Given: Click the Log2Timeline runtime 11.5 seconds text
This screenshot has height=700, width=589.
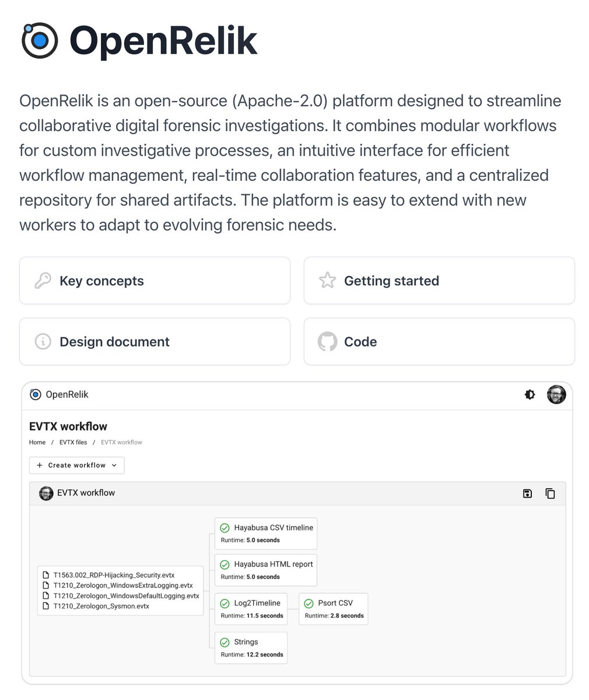Looking at the screenshot, I should pos(252,615).
